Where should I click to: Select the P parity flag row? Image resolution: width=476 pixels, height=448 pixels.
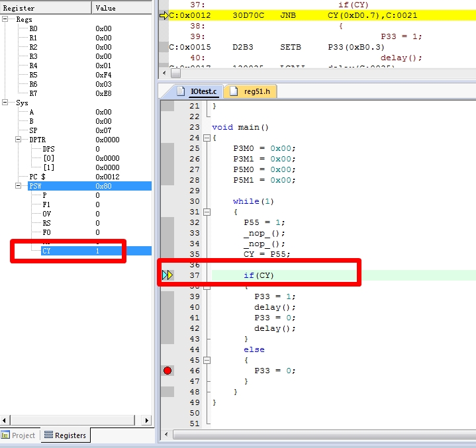[x=96, y=195]
